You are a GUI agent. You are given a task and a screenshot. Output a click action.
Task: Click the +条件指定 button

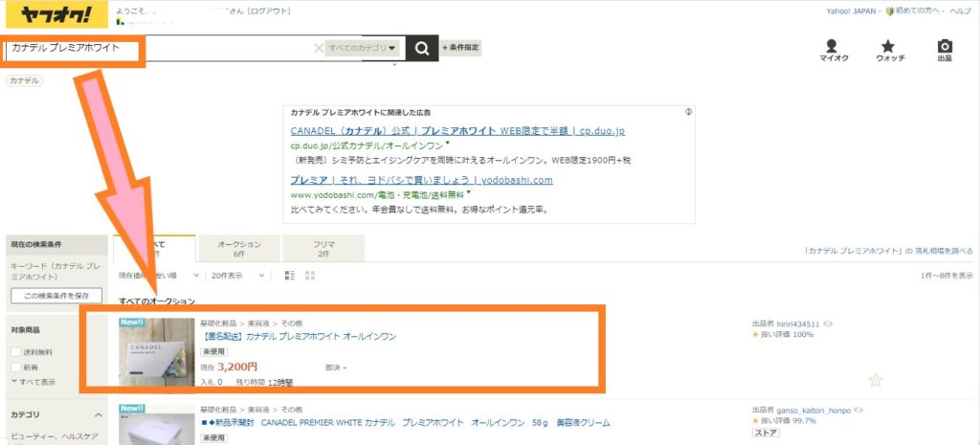coord(461,48)
